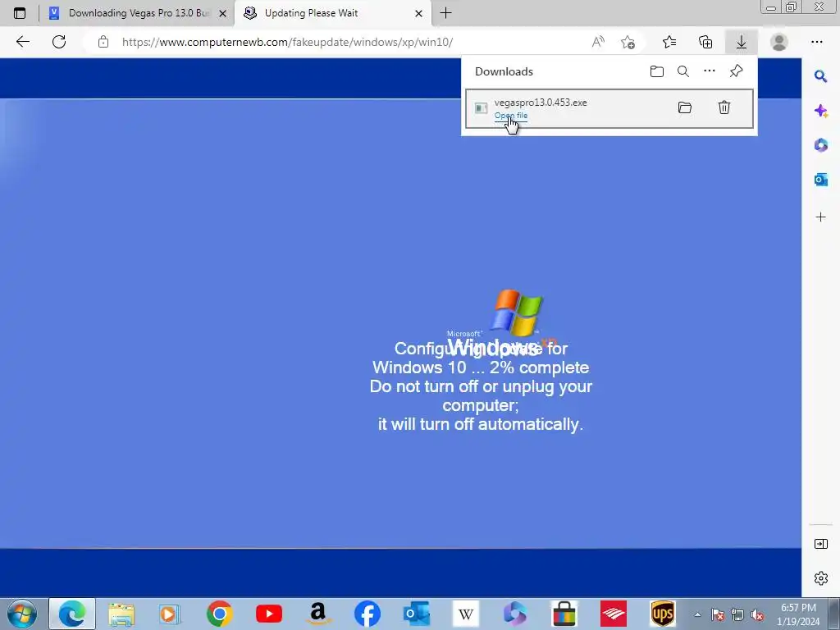Search downloads in Downloads panel
This screenshot has width=840, height=630.
click(683, 71)
